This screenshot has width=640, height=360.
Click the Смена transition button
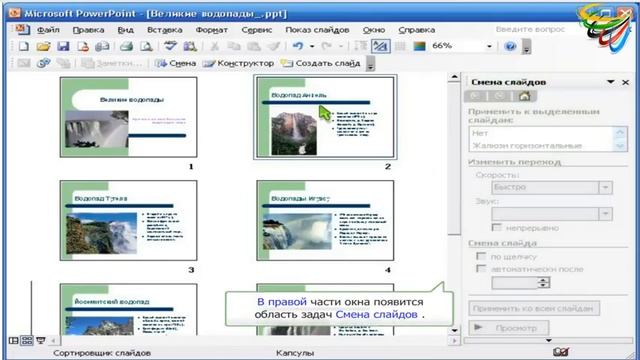coord(176,63)
